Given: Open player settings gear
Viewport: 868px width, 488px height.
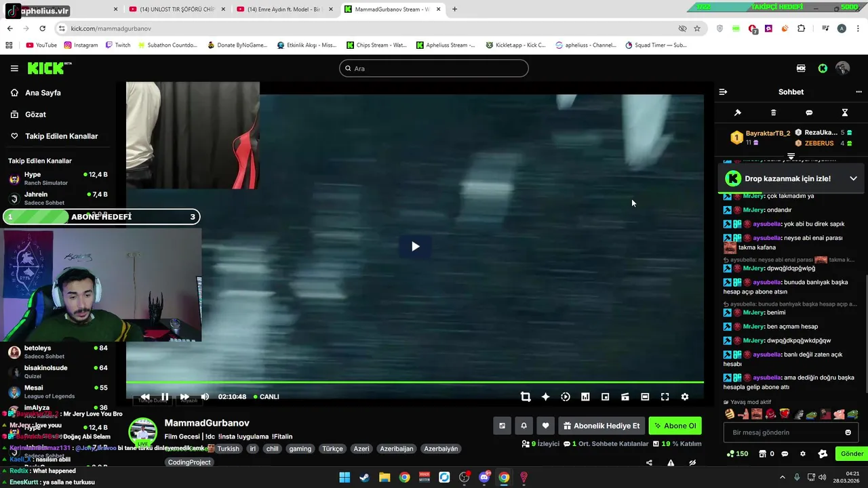Looking at the screenshot, I should pos(685,396).
